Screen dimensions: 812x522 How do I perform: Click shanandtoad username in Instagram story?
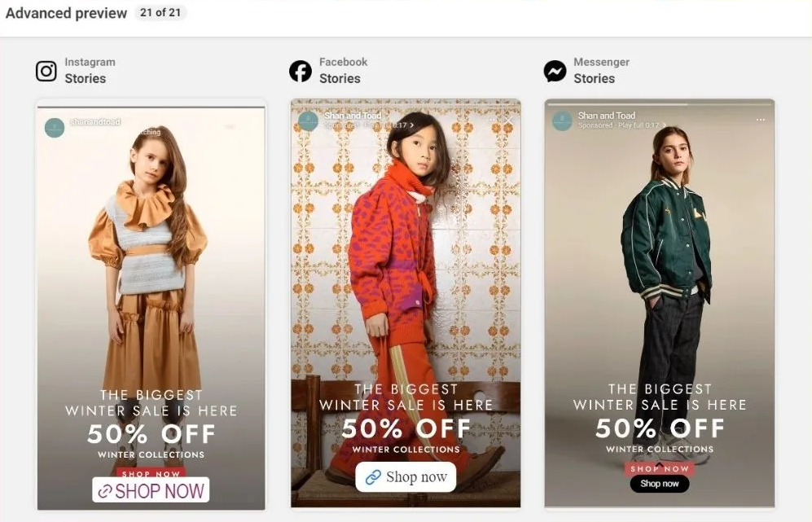[94, 122]
